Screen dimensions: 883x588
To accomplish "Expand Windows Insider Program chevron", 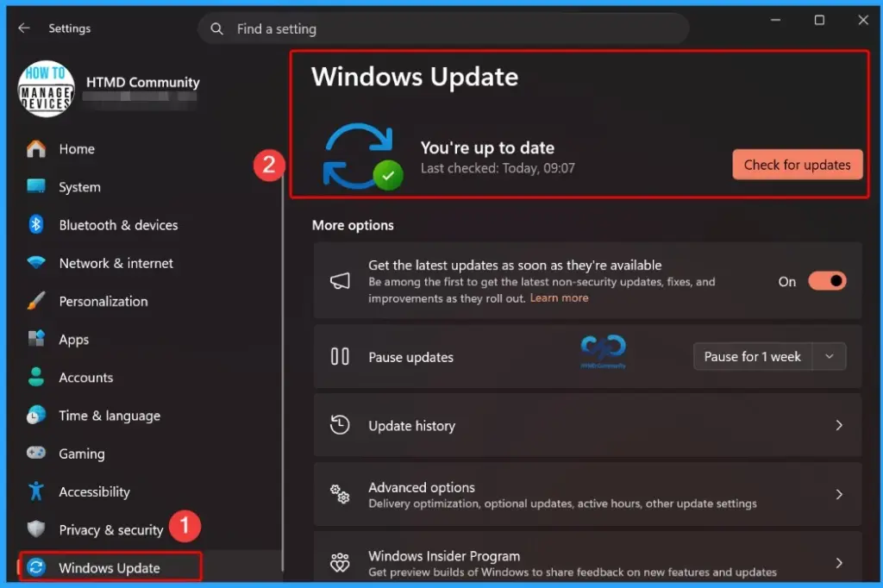I will (x=839, y=563).
